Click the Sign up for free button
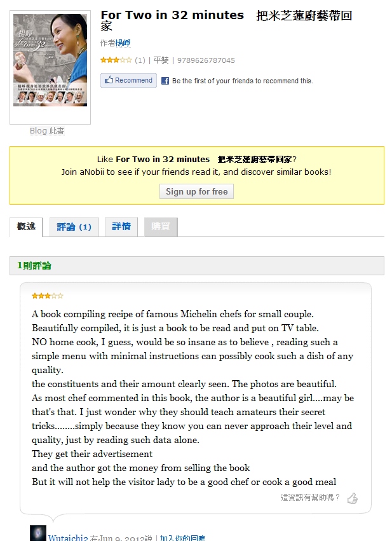This screenshot has height=541, width=392. coord(196,191)
